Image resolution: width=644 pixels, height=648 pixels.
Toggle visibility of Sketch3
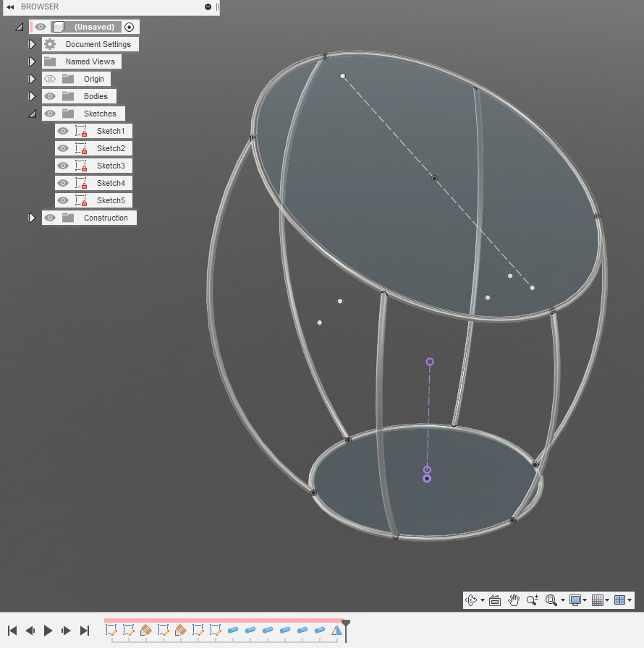click(62, 165)
